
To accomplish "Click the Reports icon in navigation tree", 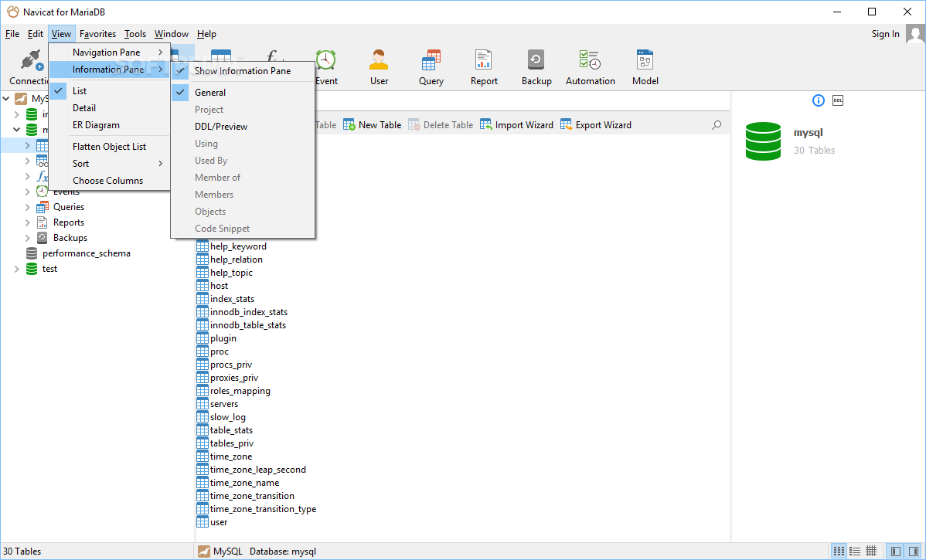I will (x=42, y=222).
